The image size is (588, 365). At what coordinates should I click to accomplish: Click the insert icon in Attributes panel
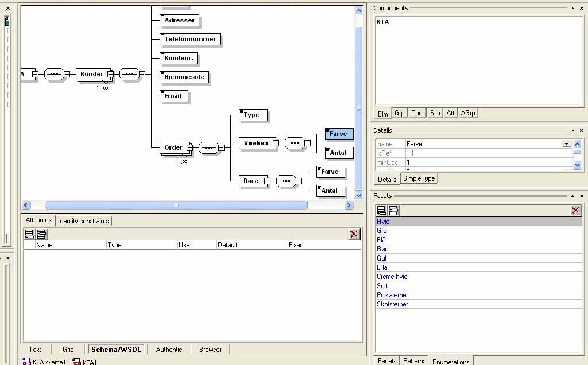point(41,234)
